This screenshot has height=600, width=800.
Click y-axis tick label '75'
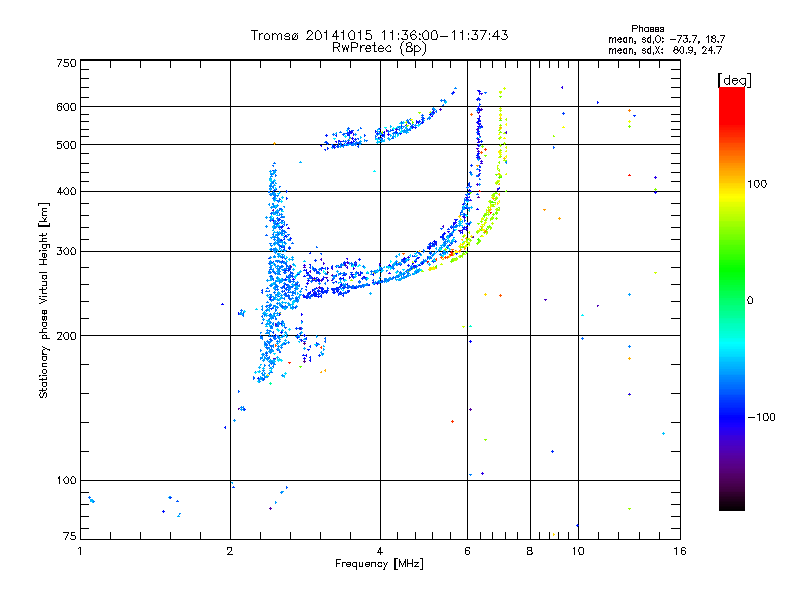coord(70,536)
